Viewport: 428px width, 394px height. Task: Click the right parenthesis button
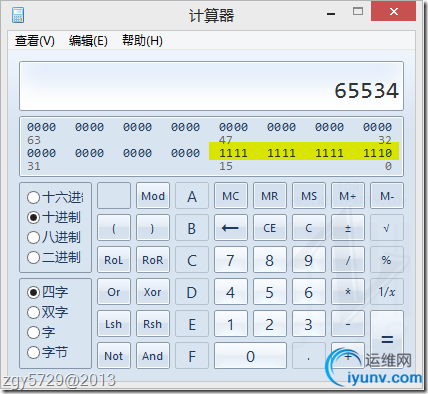pyautogui.click(x=153, y=228)
